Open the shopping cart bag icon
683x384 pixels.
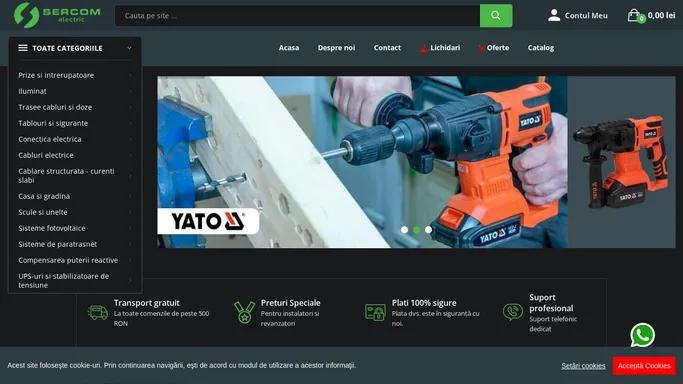coord(635,16)
